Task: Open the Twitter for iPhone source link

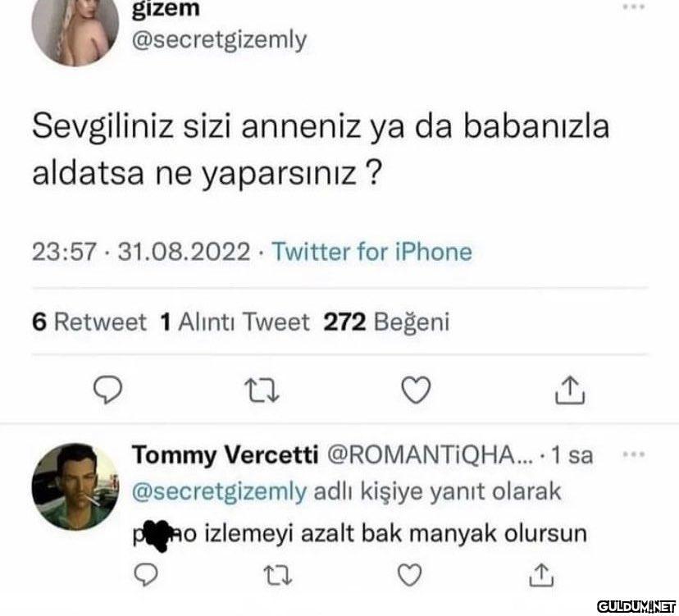Action: pyautogui.click(x=371, y=251)
